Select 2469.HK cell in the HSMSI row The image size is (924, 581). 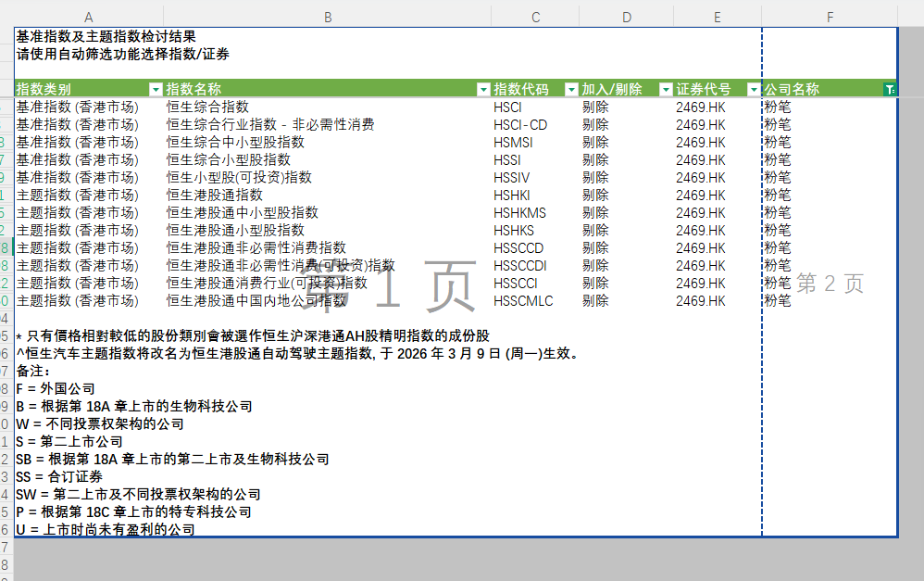[x=701, y=143]
